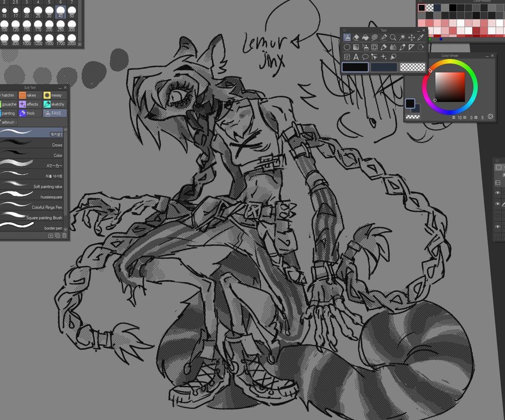This screenshot has width=505, height=420.
Task: Select the Blend droplets tool
Action: 393,47
